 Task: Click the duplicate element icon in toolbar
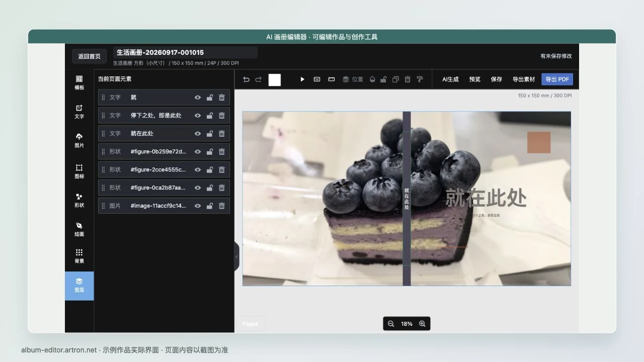[395, 79]
